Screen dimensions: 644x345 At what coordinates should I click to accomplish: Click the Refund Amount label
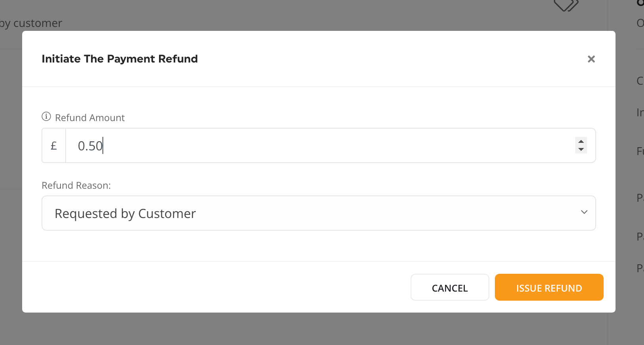coord(90,118)
